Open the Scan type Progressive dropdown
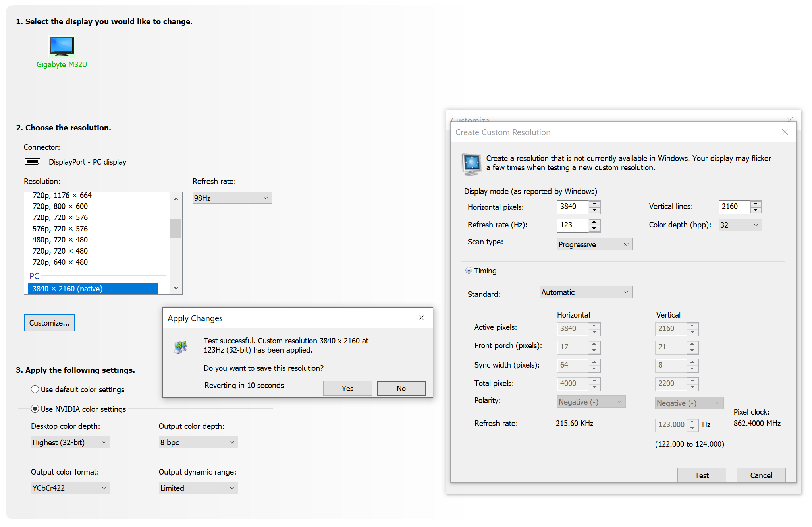 (594, 244)
